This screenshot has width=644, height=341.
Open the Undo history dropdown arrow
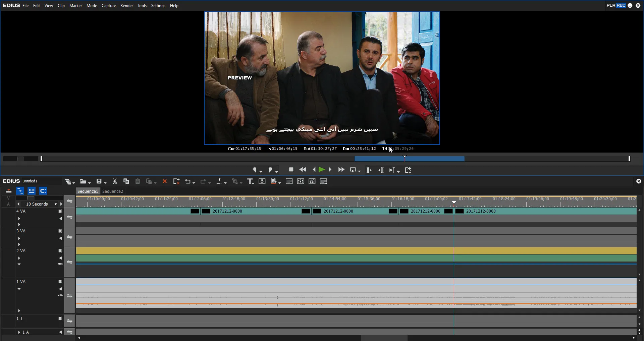[x=194, y=183]
